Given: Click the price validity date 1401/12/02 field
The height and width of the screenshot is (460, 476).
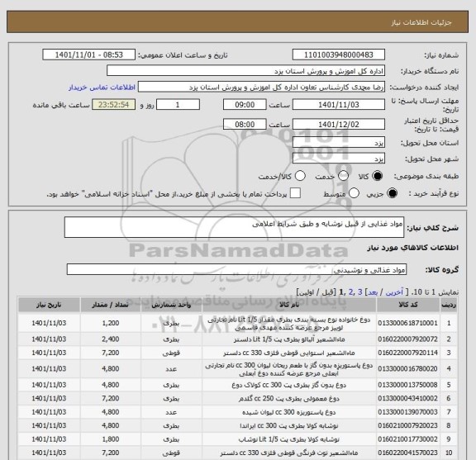Looking at the screenshot, I should tap(339, 125).
